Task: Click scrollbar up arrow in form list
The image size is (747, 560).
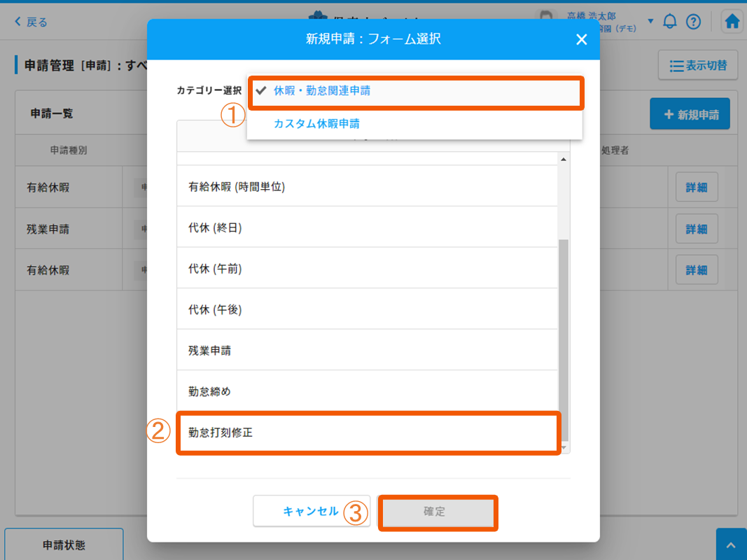Action: point(564,159)
